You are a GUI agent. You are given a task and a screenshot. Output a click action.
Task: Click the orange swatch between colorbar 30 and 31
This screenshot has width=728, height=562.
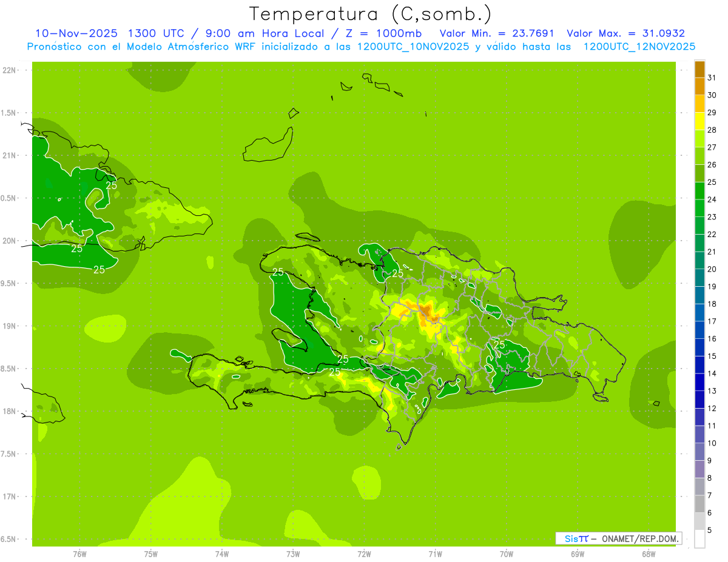[x=699, y=86]
